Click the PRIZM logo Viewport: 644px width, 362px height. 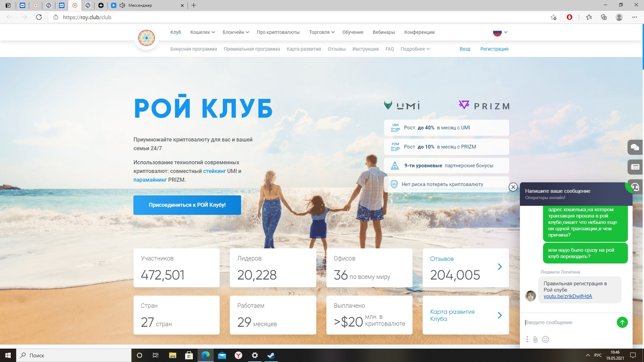click(x=484, y=105)
